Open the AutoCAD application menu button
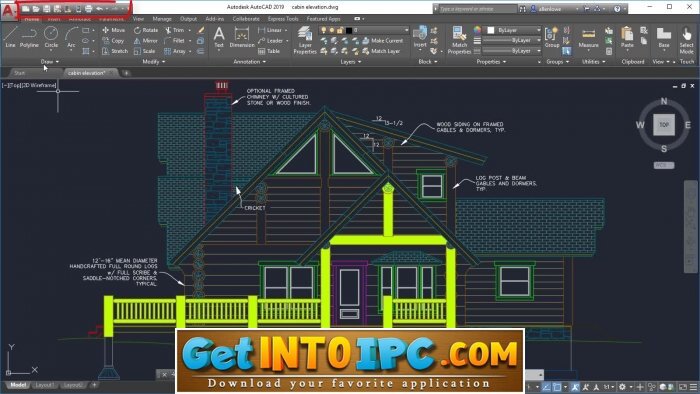700x394 pixels. (x=8, y=11)
